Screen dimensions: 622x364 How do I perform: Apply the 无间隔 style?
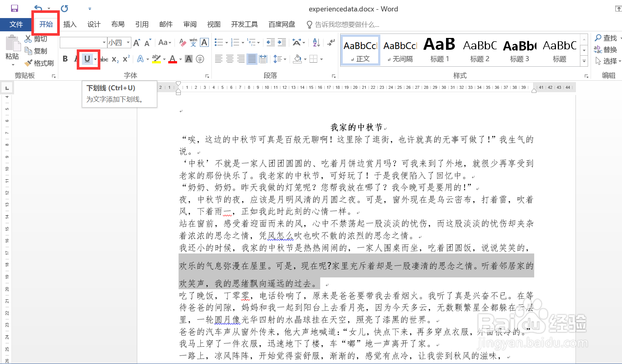click(x=400, y=50)
